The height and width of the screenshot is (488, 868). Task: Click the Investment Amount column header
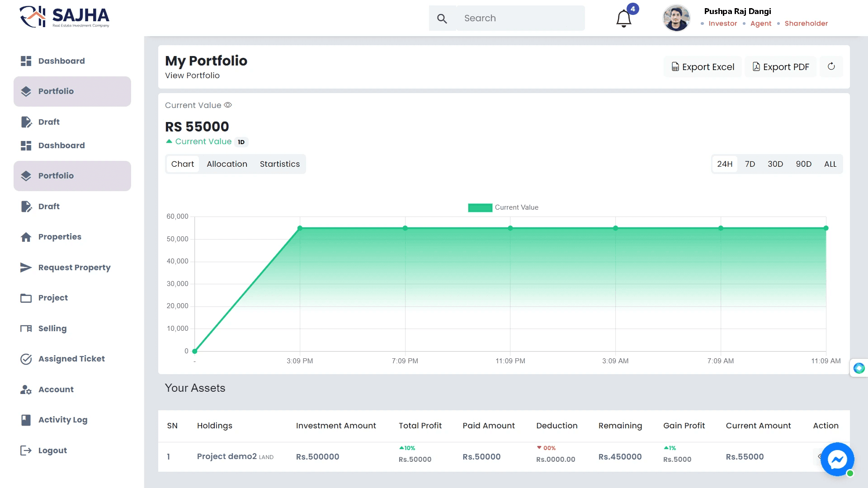(x=336, y=426)
